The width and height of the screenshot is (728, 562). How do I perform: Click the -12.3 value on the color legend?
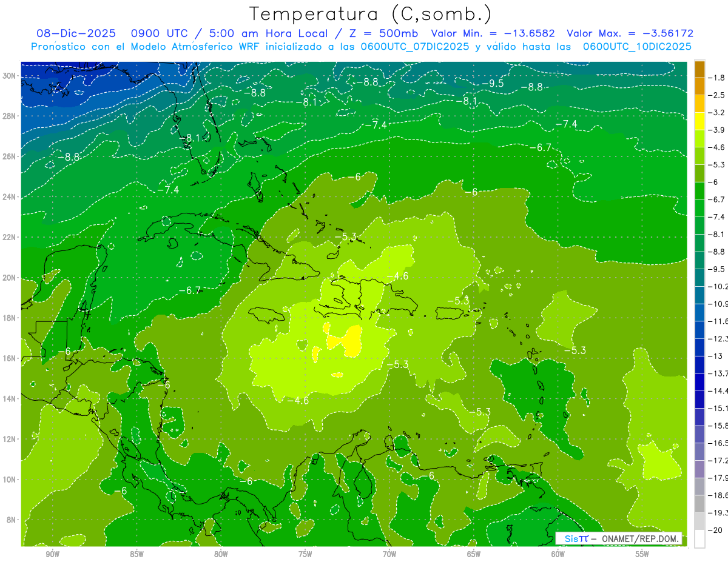[718, 338]
